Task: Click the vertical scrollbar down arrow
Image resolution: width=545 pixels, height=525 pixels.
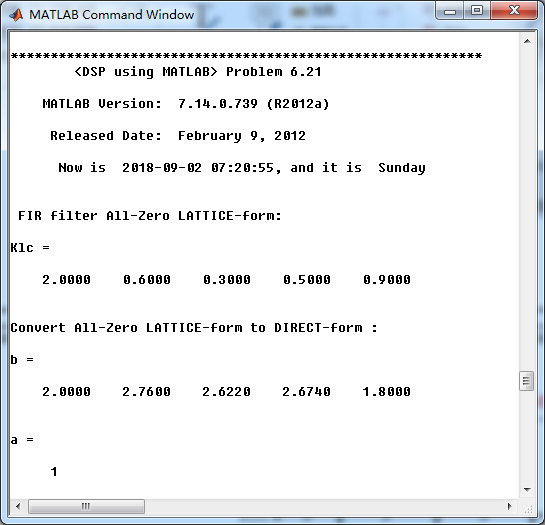Action: 527,490
